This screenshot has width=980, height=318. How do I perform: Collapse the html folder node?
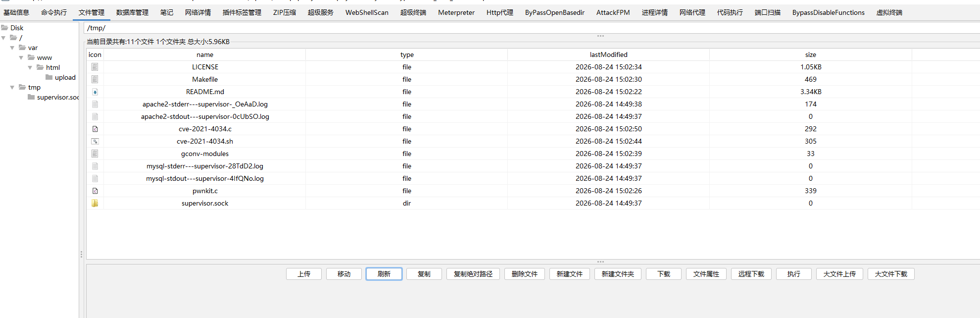click(x=30, y=67)
